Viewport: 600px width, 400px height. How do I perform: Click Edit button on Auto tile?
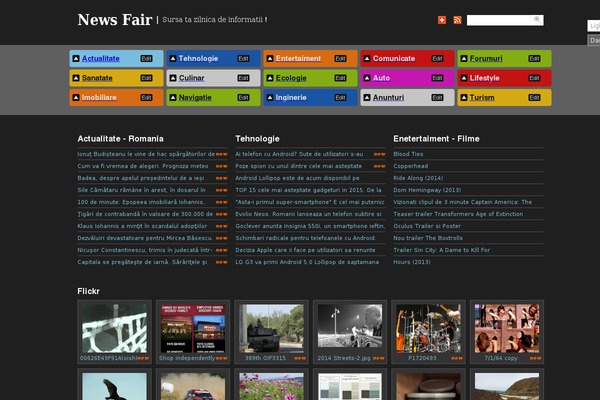[x=437, y=78]
